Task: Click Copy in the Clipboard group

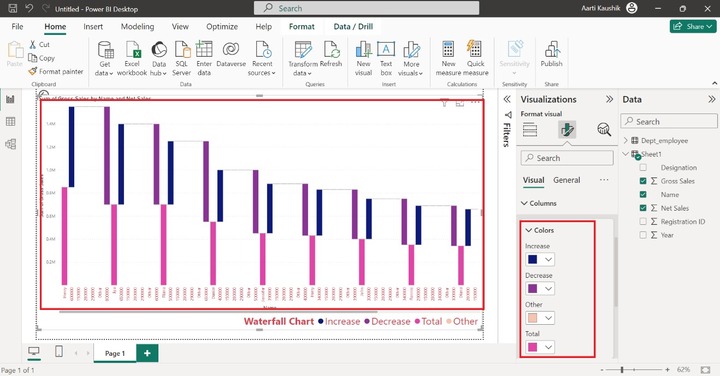Action: (41, 58)
